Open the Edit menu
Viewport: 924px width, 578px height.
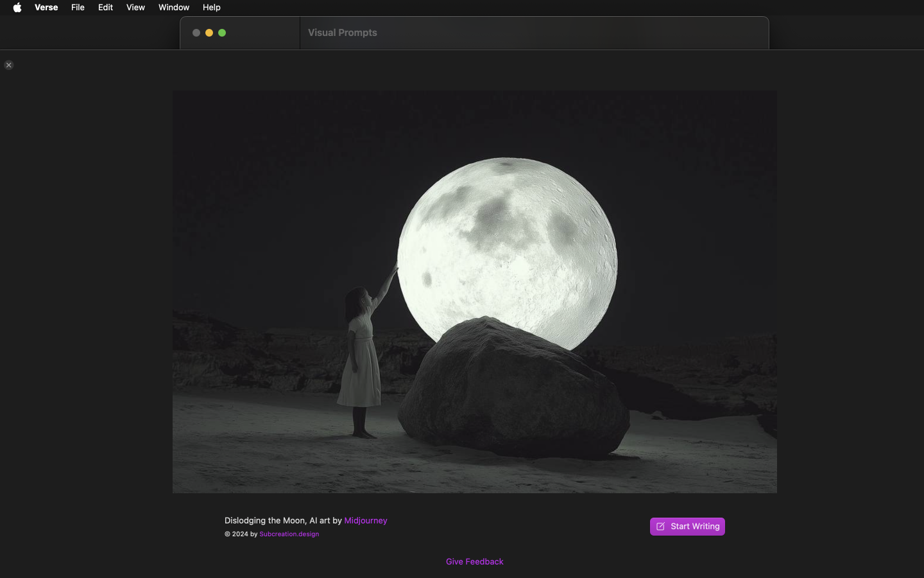click(x=105, y=8)
